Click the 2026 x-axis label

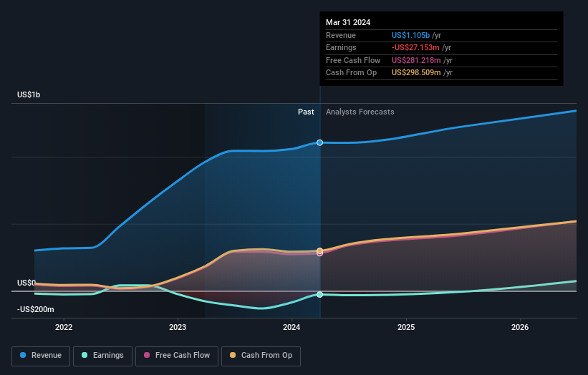520,327
